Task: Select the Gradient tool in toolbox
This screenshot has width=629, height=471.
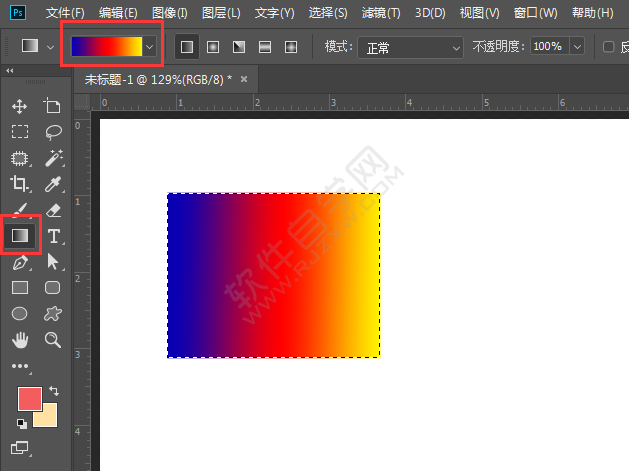Action: [x=20, y=236]
